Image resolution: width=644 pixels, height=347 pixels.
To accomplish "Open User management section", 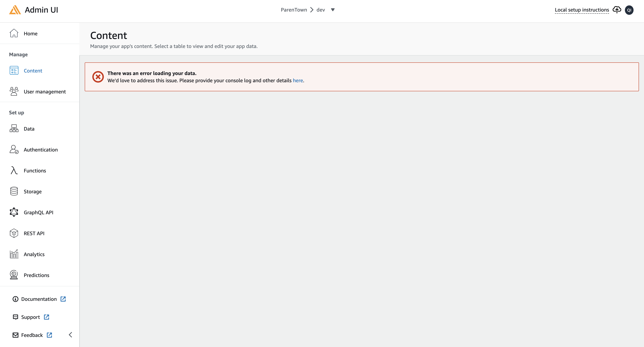I will (x=45, y=91).
